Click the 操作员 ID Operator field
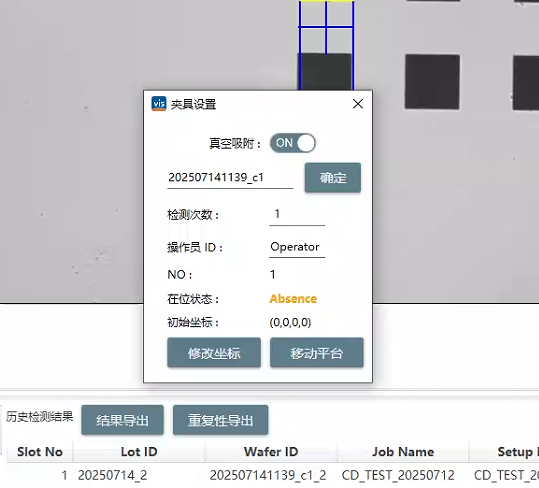 coord(297,247)
